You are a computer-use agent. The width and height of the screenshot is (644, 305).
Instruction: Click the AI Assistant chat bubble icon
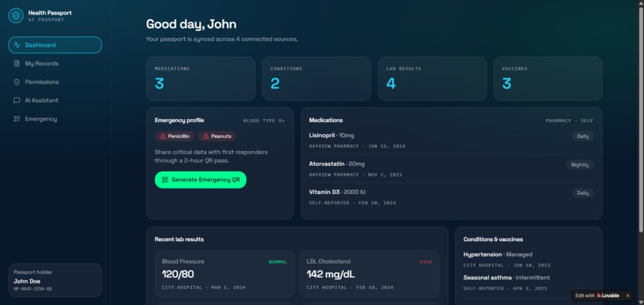pos(17,101)
